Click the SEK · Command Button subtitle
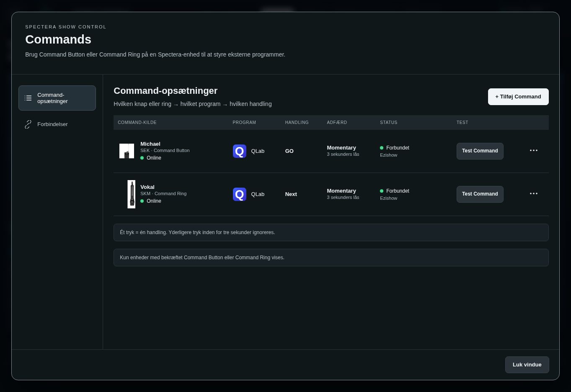The image size is (571, 392). click(x=165, y=151)
